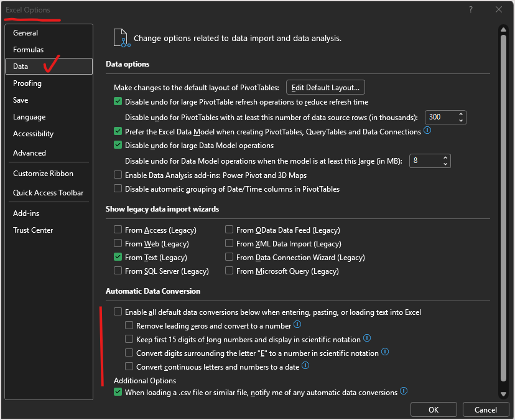This screenshot has height=420, width=515.
Task: Decrease PivotTable data source rows value
Action: 461,121
